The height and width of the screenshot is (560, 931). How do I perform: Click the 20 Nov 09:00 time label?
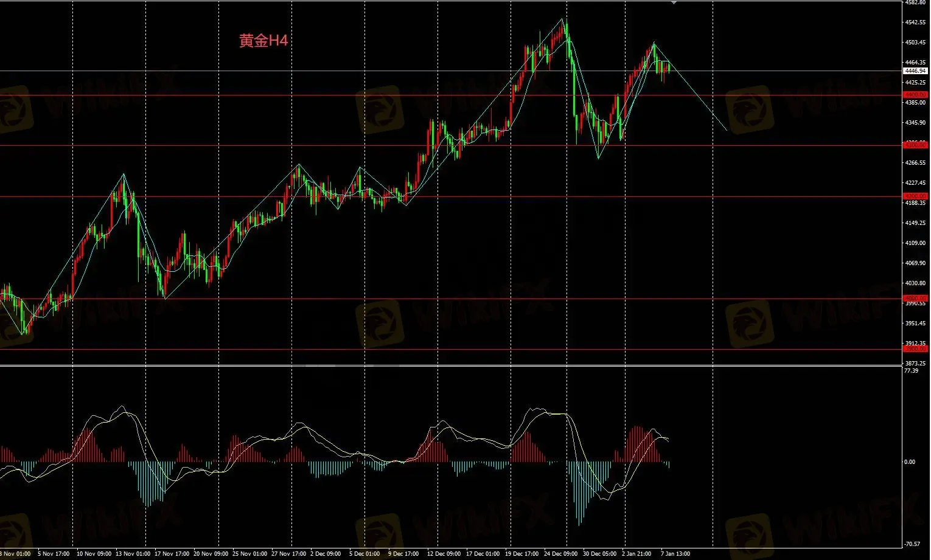pyautogui.click(x=211, y=554)
